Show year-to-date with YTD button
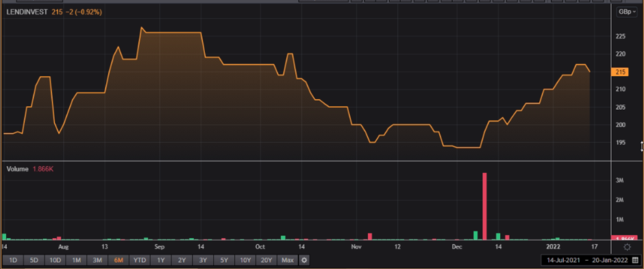The width and height of the screenshot is (644, 269). coord(140,260)
